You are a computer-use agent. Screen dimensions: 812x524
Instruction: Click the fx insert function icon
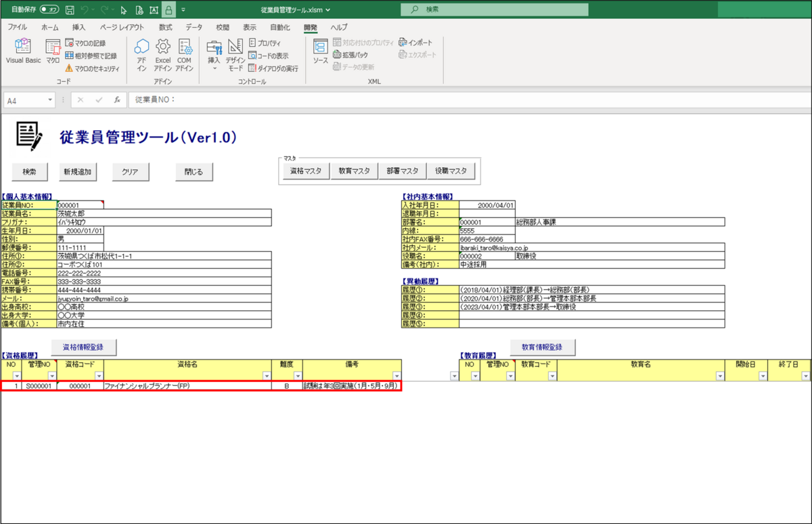(x=116, y=100)
